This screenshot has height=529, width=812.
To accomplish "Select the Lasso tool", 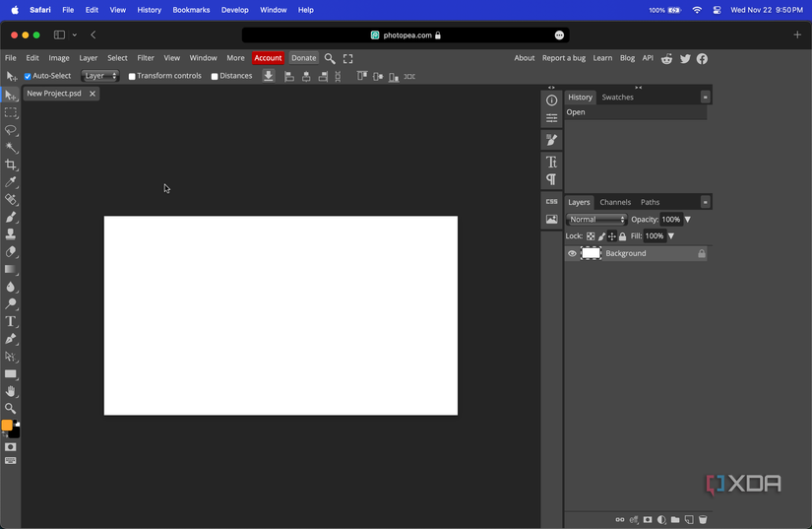I will click(11, 130).
